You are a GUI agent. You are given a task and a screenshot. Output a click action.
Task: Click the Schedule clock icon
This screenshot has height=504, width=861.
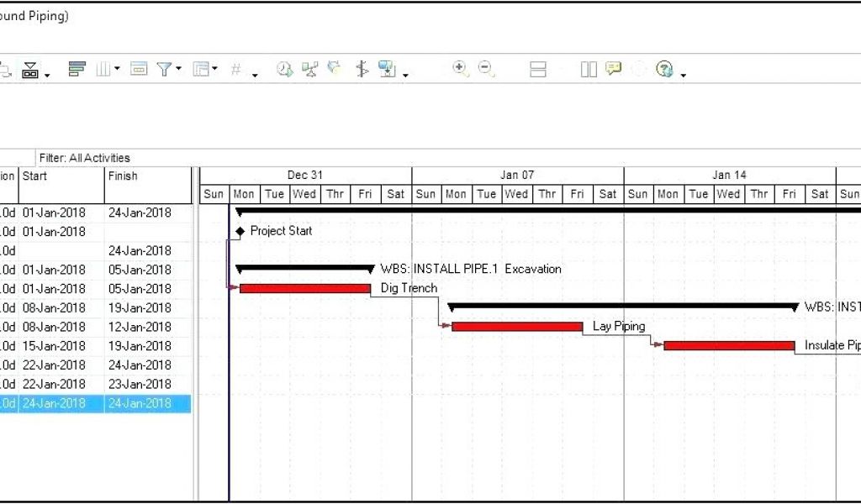[x=284, y=70]
